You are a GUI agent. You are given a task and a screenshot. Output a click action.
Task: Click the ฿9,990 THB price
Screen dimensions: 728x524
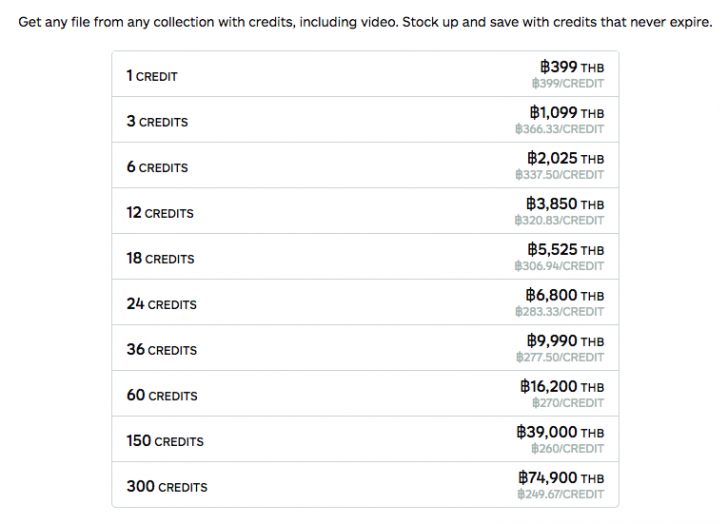point(565,341)
